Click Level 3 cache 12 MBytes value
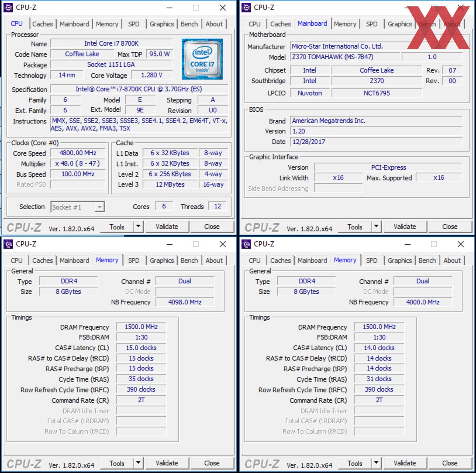The width and height of the screenshot is (476, 473). pos(170,185)
